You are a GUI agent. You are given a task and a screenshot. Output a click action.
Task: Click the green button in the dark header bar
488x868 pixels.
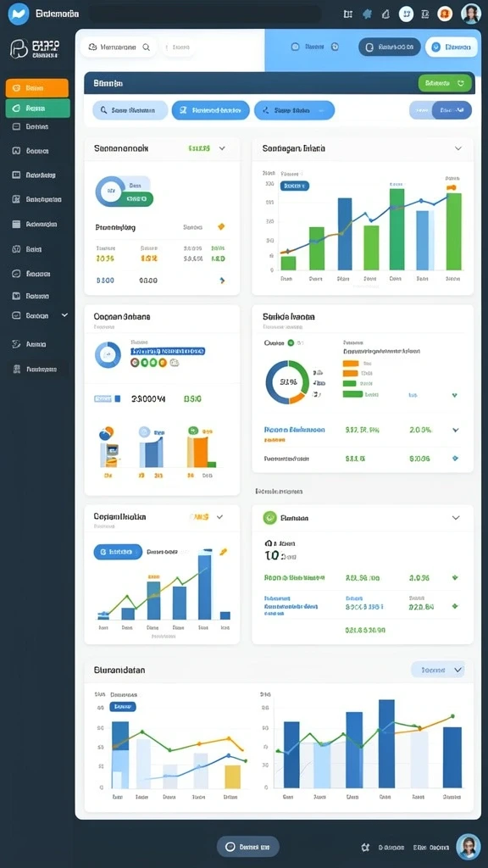coord(445,83)
